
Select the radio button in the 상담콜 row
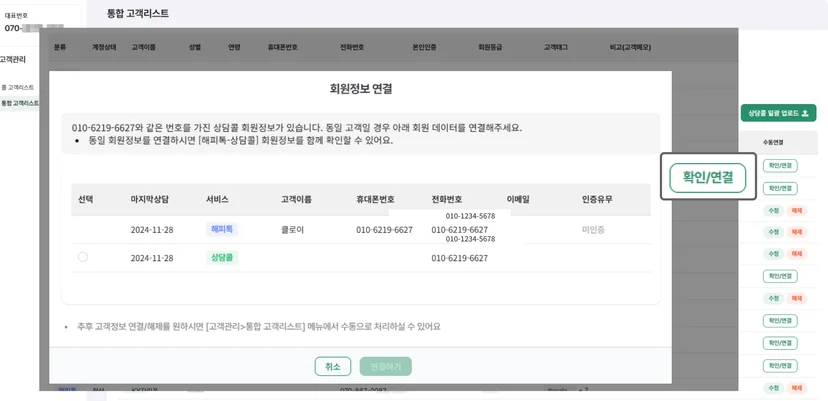click(x=83, y=257)
